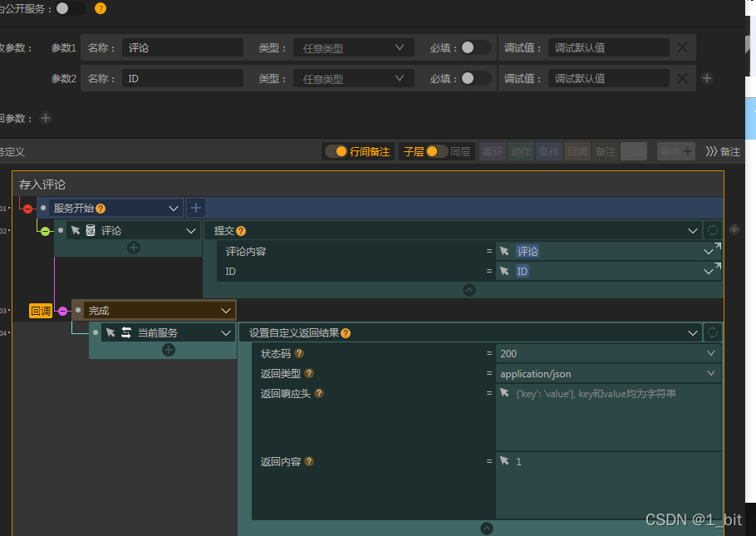756x536 pixels.
Task: Add an element under 评论 block
Action: (134, 248)
